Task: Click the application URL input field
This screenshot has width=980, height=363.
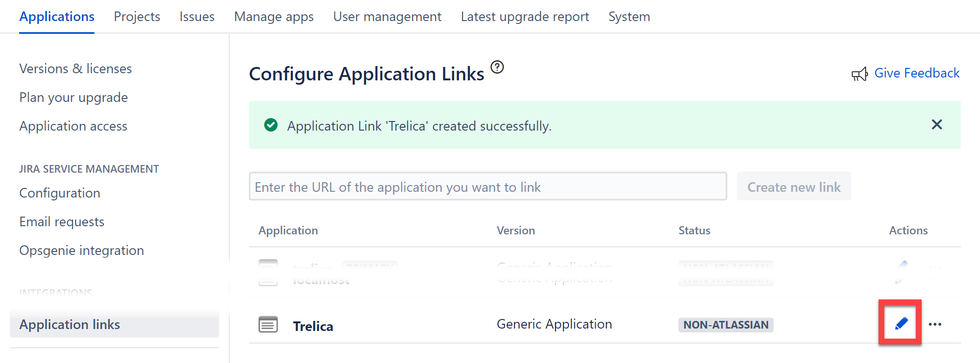Action: click(x=488, y=186)
